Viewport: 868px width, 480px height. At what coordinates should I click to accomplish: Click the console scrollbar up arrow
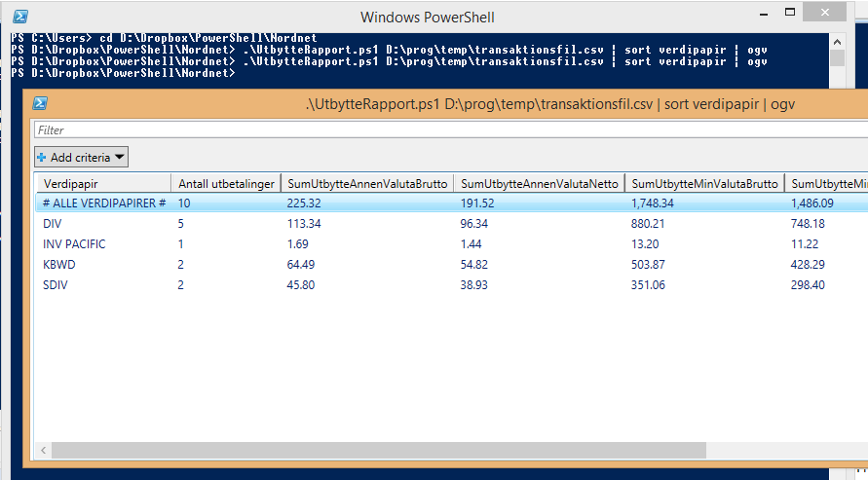coord(837,41)
